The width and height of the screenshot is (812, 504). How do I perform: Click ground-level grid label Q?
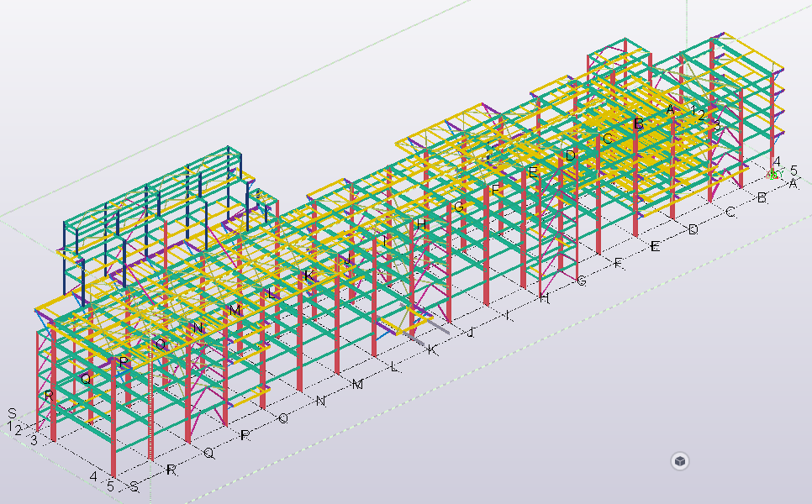(208, 453)
